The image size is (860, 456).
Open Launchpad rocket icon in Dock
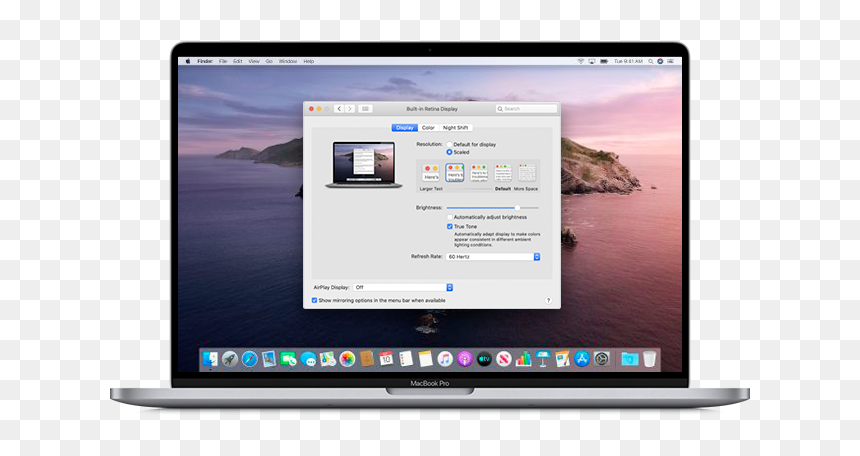point(230,359)
